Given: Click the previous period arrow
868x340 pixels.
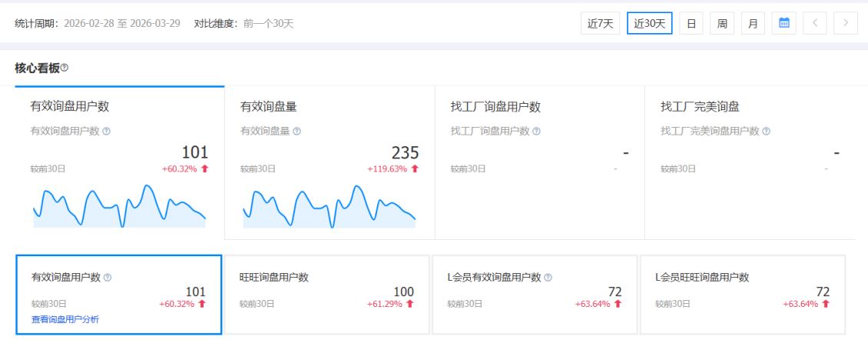Looking at the screenshot, I should [815, 23].
